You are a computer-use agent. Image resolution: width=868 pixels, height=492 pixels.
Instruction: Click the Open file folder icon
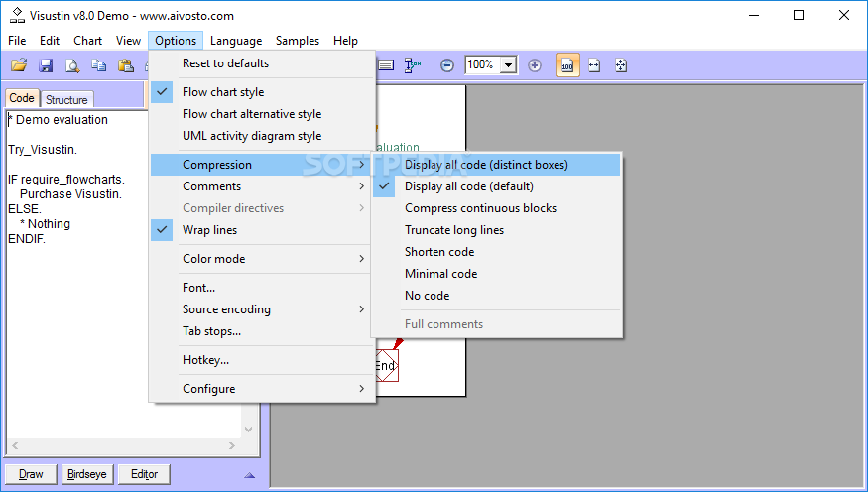tap(19, 65)
